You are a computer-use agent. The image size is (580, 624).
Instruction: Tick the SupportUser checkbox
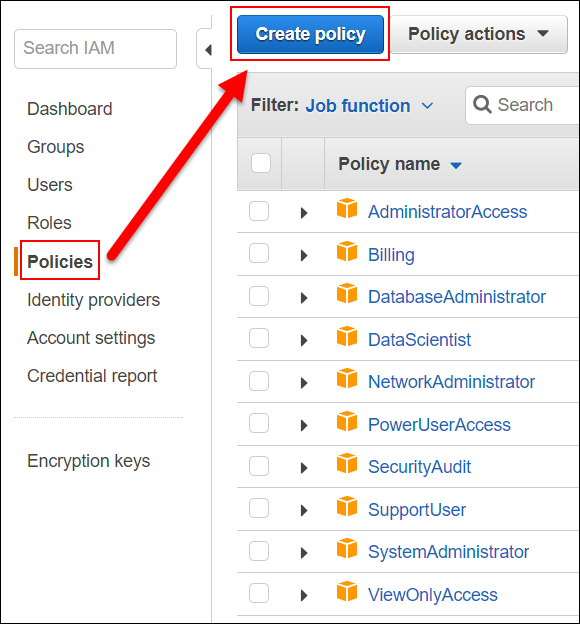[259, 508]
